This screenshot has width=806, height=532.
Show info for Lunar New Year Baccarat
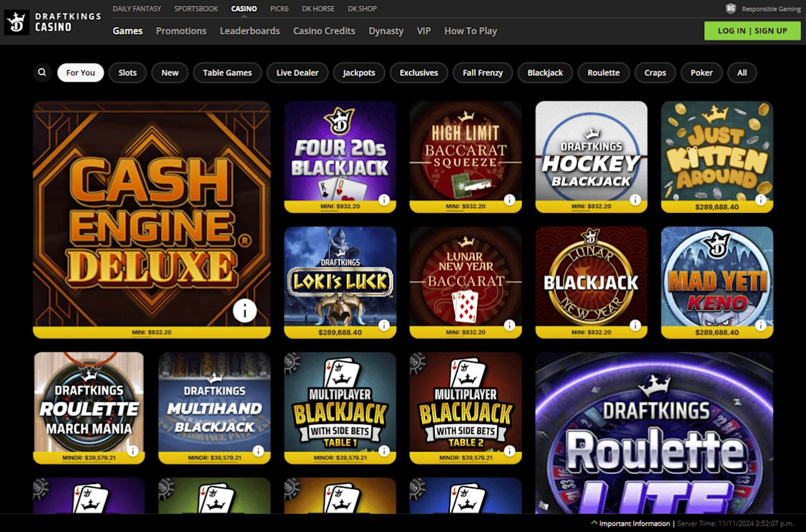[x=509, y=325]
